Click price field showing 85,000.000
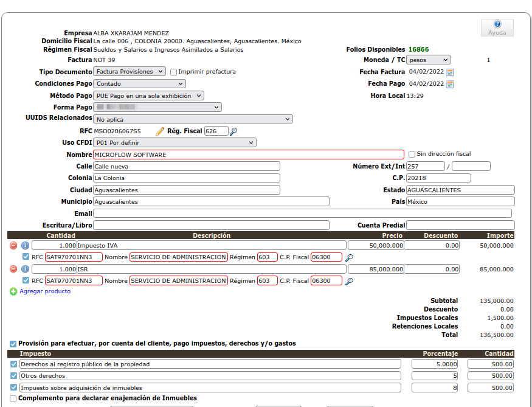 click(376, 269)
